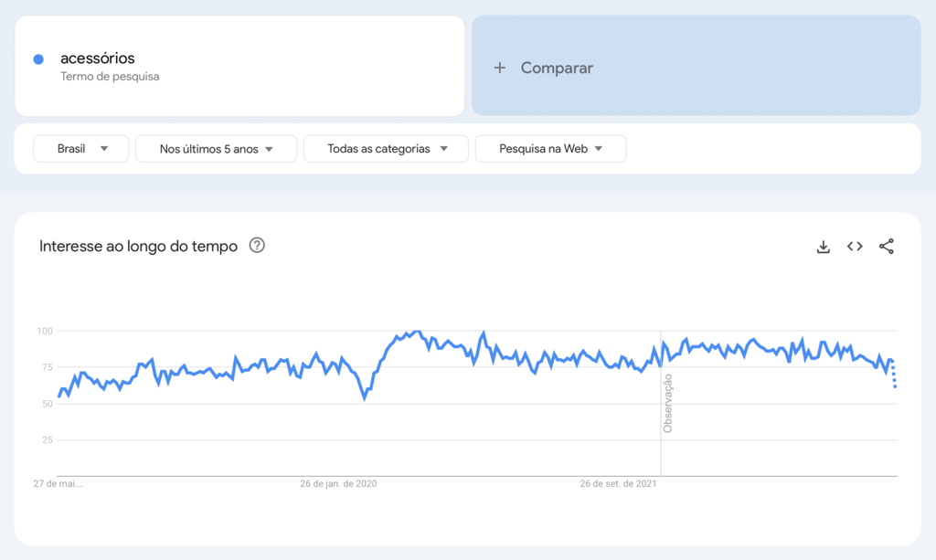936x560 pixels.
Task: Click the 26 de jan. de 2020 axis label
Action: (337, 483)
